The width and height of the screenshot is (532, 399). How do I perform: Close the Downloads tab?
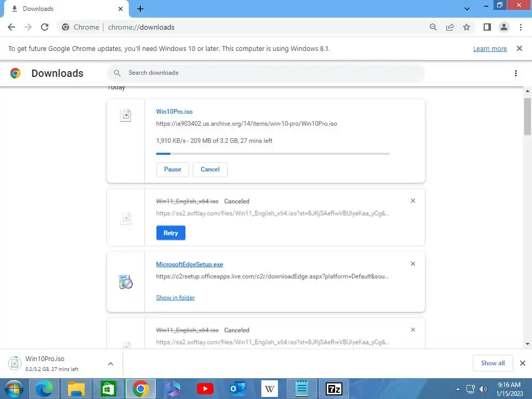pos(121,9)
